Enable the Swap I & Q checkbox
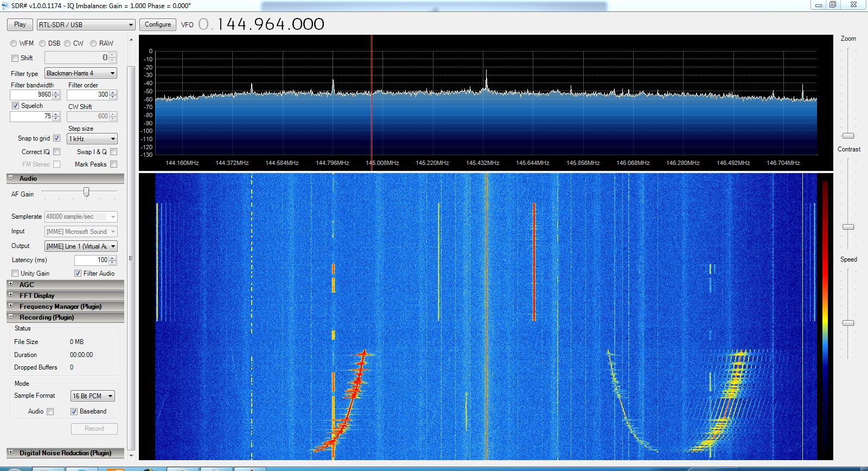The width and height of the screenshot is (868, 471). [x=113, y=152]
